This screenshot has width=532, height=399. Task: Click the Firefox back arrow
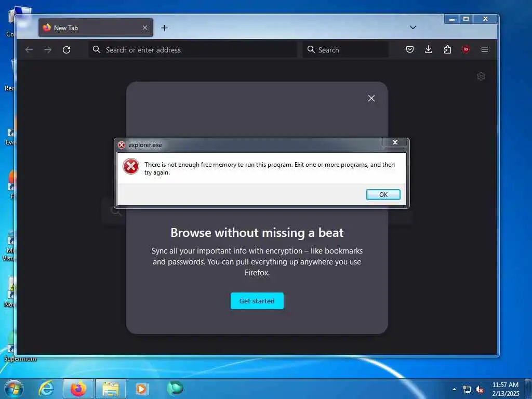click(x=29, y=50)
